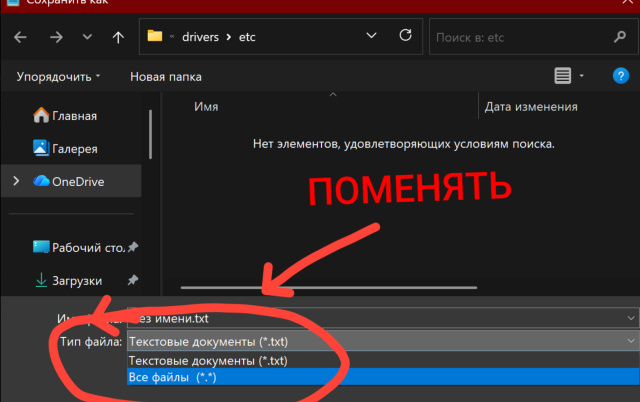Screen dimensions: 640x402
Task: Refresh the etc folder view
Action: click(x=405, y=36)
